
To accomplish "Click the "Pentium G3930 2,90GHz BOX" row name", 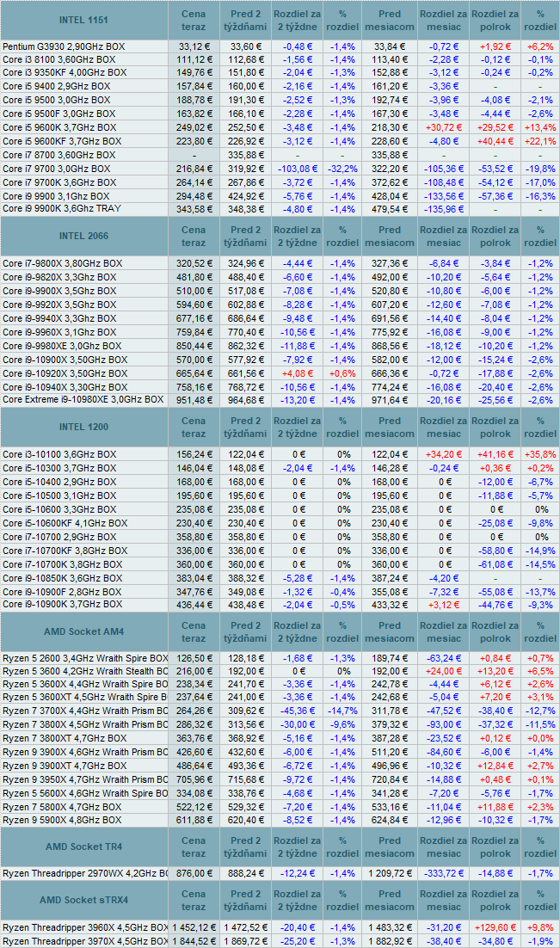I will coord(64,46).
